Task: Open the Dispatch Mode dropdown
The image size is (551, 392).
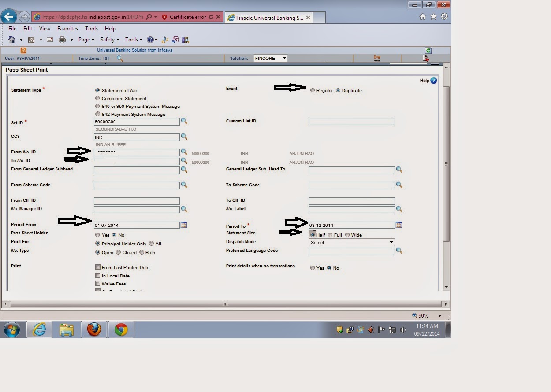Action: 391,242
